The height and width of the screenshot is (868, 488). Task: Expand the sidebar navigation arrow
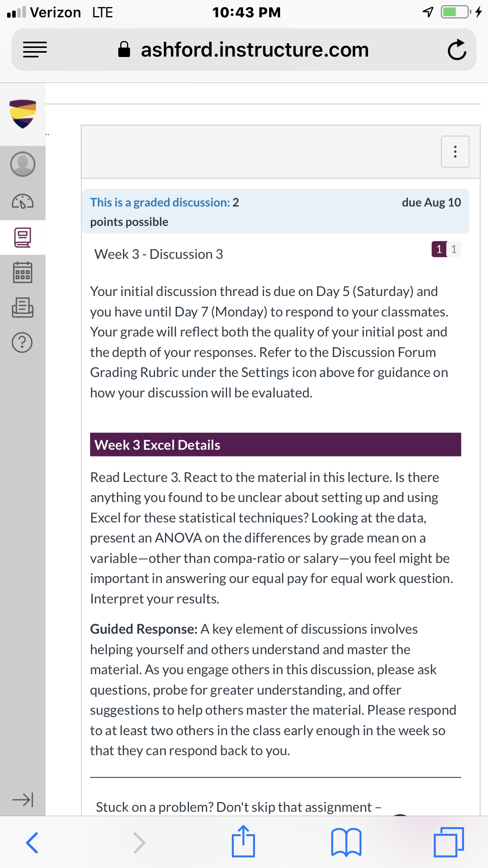(23, 800)
